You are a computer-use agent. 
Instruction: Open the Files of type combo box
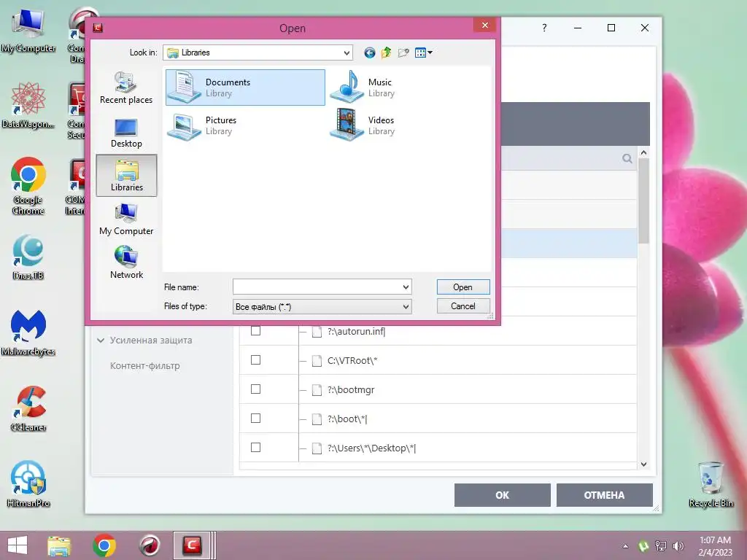click(322, 307)
